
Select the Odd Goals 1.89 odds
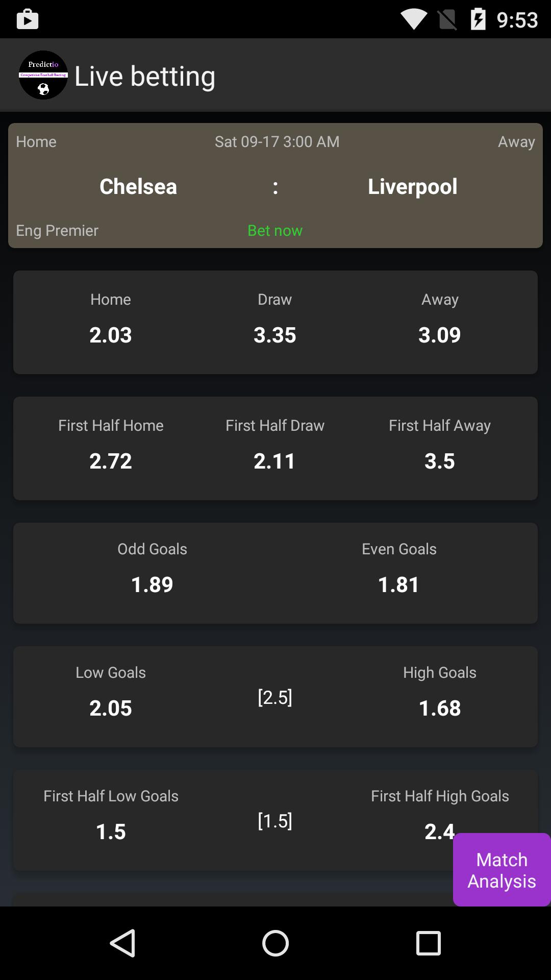coord(152,583)
